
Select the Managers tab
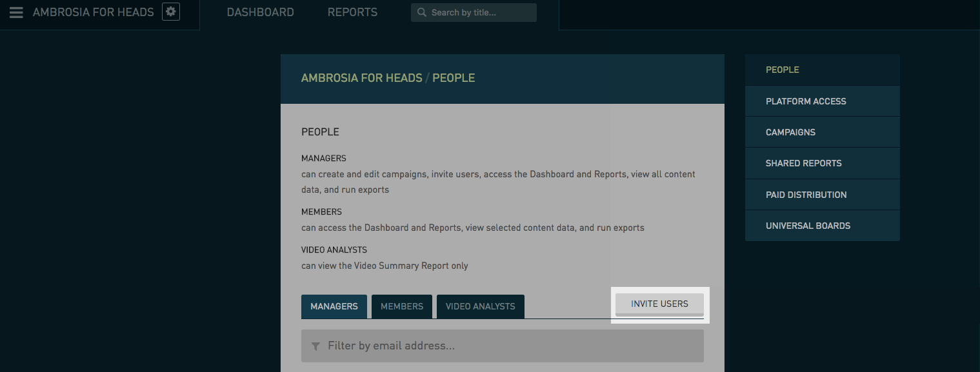click(x=334, y=306)
